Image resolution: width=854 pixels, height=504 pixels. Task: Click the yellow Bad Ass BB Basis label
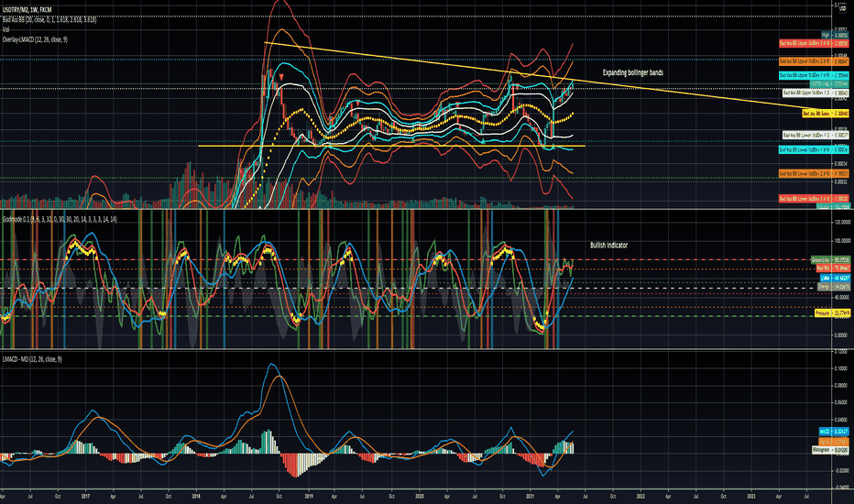[826, 114]
